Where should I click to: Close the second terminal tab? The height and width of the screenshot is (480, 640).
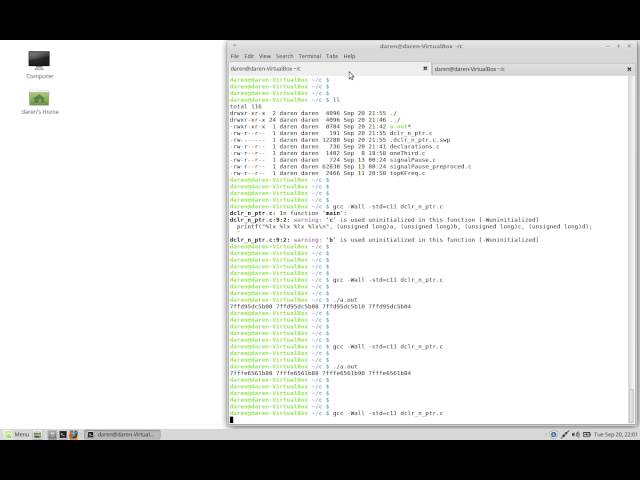point(629,69)
